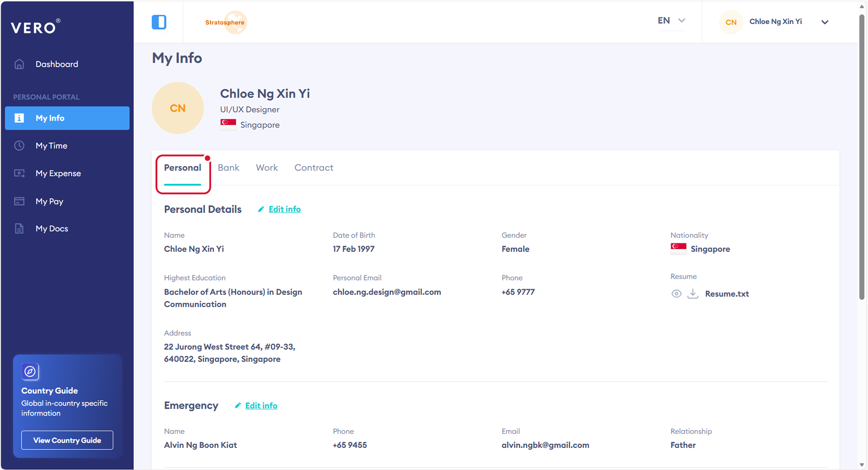Click pencil icon beside Personal Details
Image resolution: width=868 pixels, height=470 pixels.
[261, 209]
